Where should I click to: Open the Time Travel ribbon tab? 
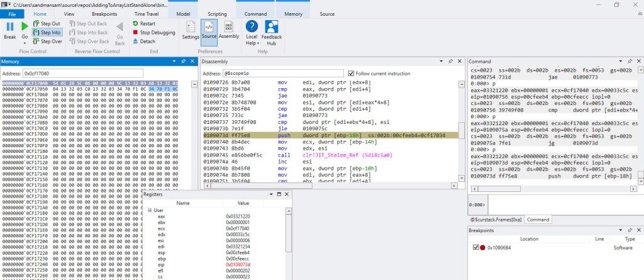point(147,13)
